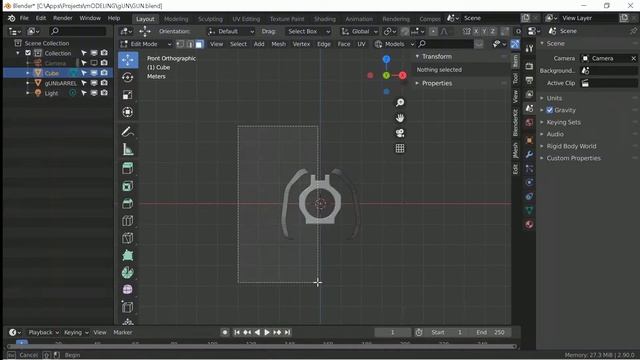The height and width of the screenshot is (360, 640).
Task: Select the Extrude Region tool
Action: (128, 168)
